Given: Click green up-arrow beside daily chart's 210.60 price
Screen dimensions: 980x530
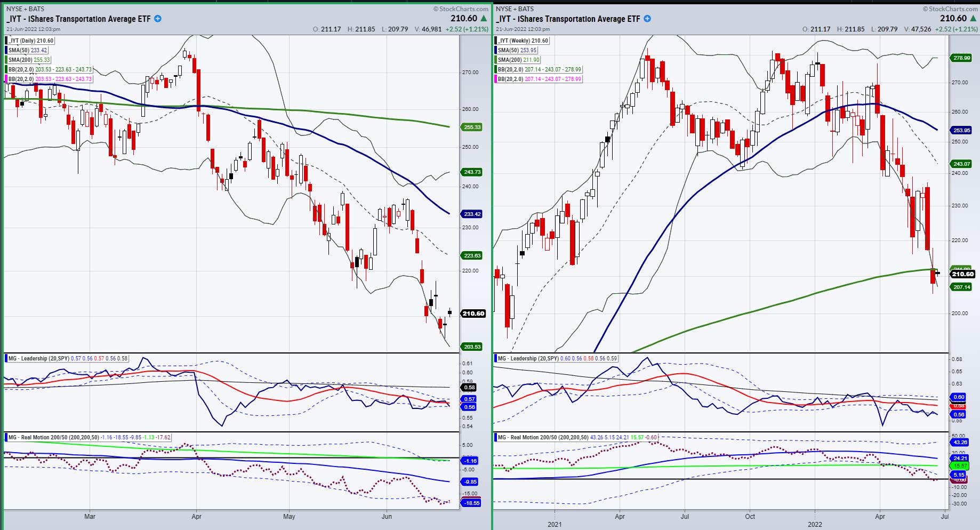Looking at the screenshot, I should tap(483, 19).
